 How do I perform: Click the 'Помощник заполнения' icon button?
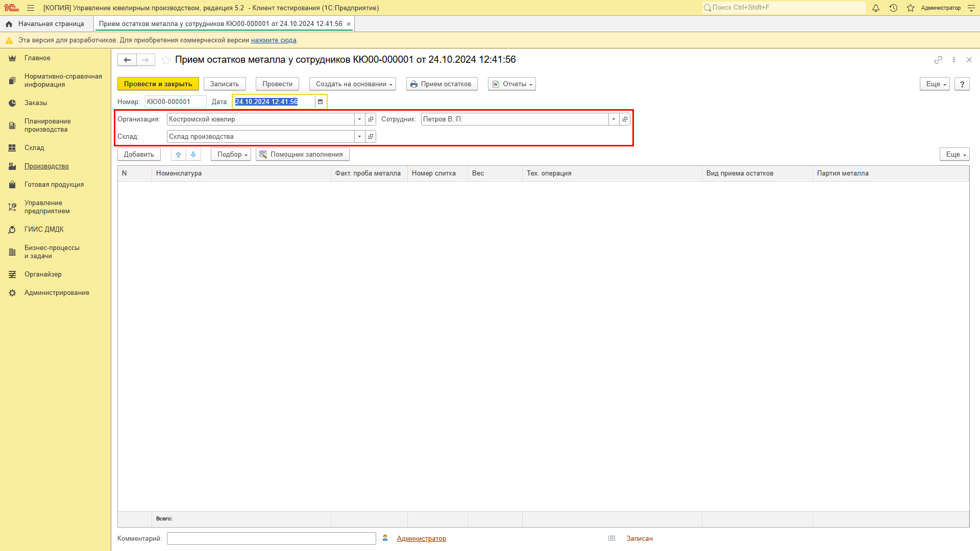[262, 154]
